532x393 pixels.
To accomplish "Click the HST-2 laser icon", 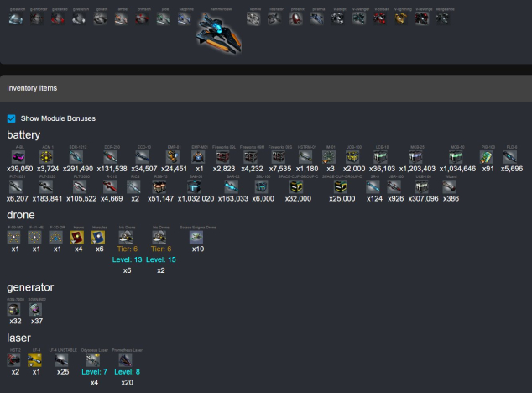I will coord(15,360).
